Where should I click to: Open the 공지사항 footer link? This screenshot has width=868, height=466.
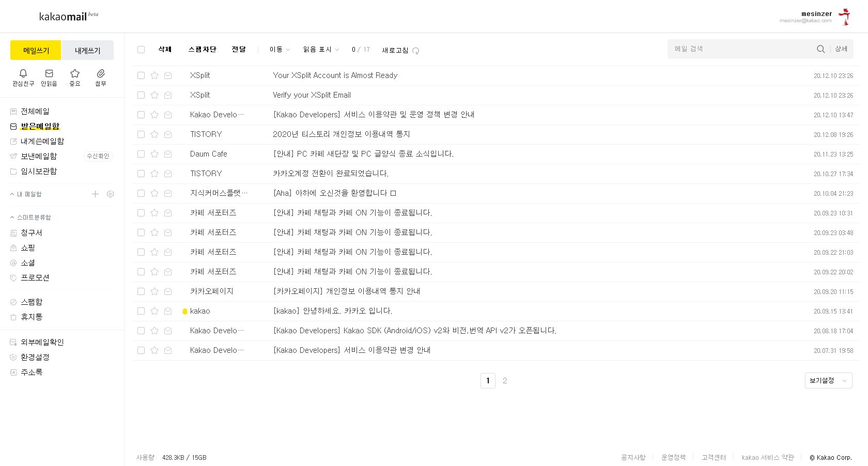coord(633,458)
